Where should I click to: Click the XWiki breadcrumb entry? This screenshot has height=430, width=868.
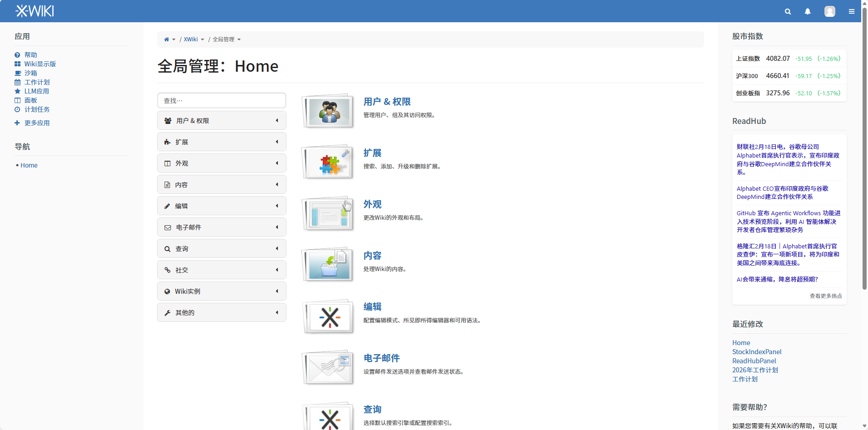pyautogui.click(x=191, y=39)
